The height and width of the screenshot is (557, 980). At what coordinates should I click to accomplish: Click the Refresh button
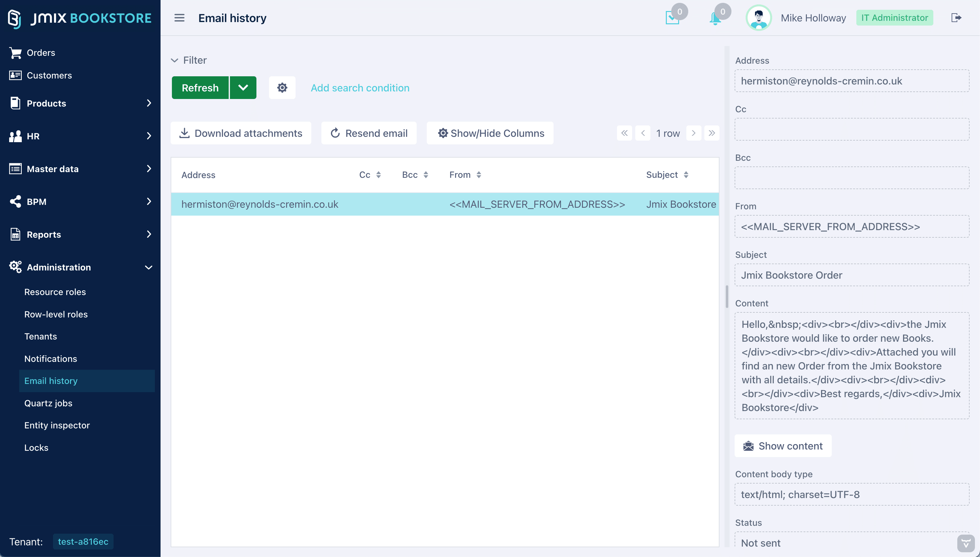click(200, 88)
